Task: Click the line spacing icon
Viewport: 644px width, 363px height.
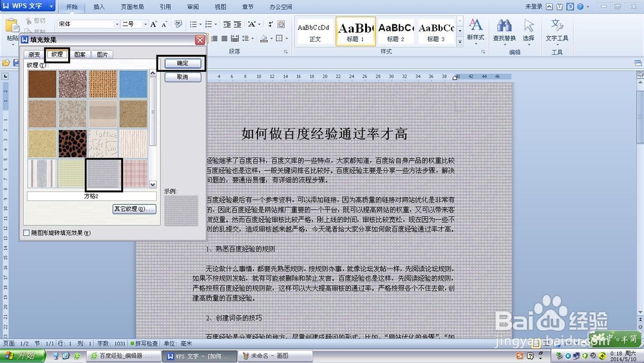Action: point(245,38)
